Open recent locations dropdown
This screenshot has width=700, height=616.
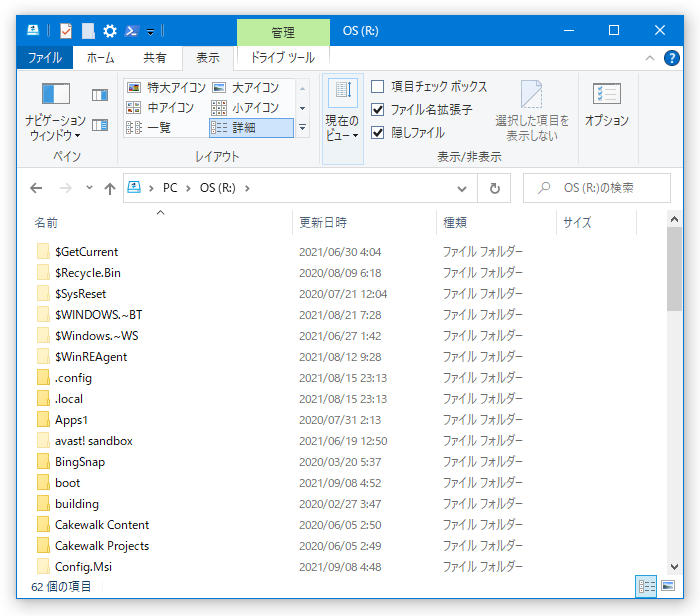point(89,187)
